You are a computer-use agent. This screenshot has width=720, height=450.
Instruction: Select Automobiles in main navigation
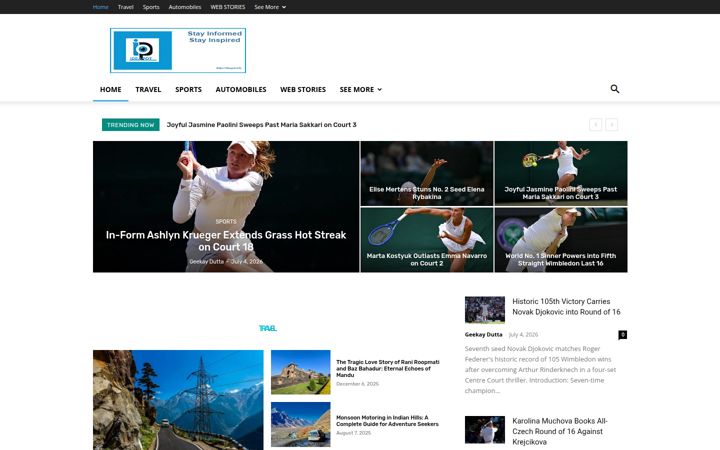click(241, 90)
